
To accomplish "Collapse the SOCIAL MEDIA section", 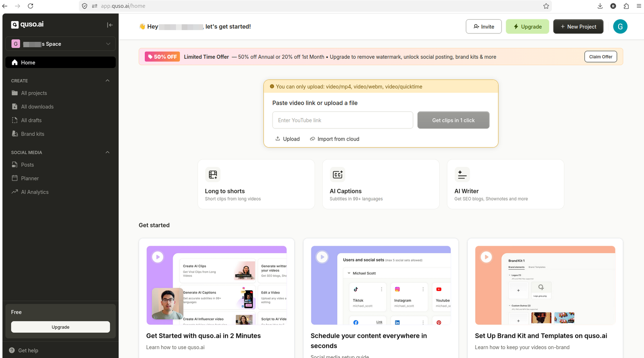I will coord(107,152).
